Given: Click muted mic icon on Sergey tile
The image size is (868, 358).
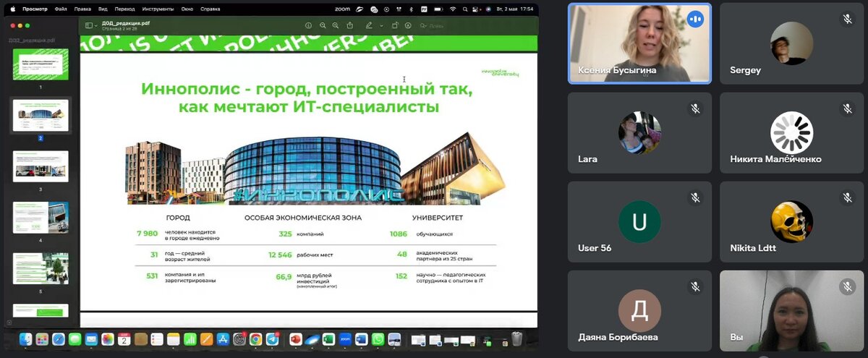Looking at the screenshot, I should pyautogui.click(x=847, y=20).
